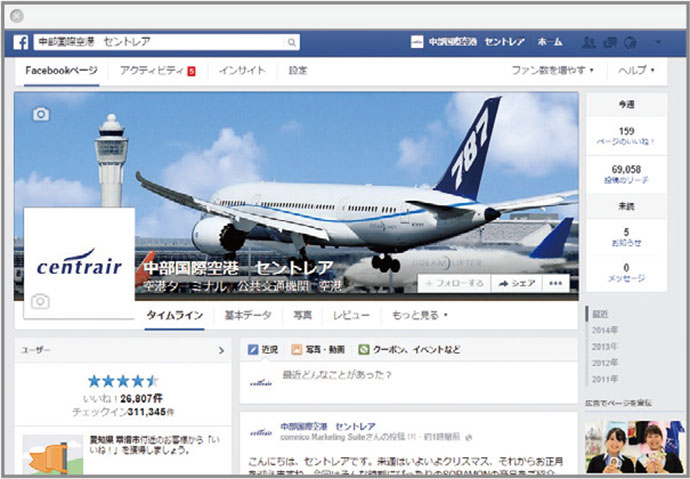
Task: Select the クーポン、イベントなど composer option
Action: [x=409, y=350]
